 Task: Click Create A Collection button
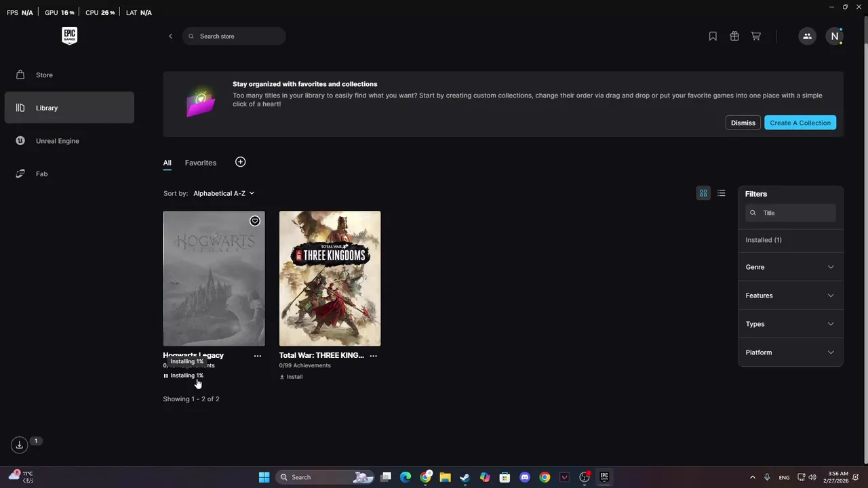(800, 123)
